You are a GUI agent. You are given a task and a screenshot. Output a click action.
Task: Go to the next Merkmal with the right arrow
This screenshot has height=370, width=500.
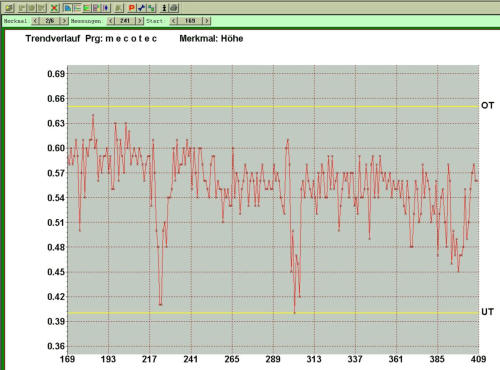pos(64,21)
